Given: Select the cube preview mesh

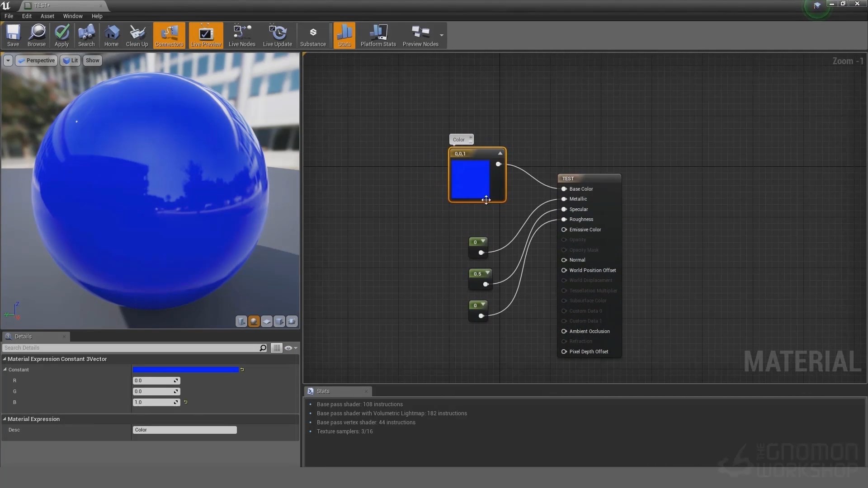Looking at the screenshot, I should click(279, 321).
